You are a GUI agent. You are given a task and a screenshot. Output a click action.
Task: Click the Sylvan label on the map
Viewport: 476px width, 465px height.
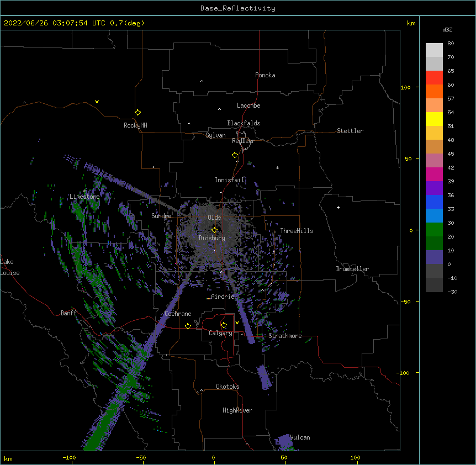tap(215, 135)
